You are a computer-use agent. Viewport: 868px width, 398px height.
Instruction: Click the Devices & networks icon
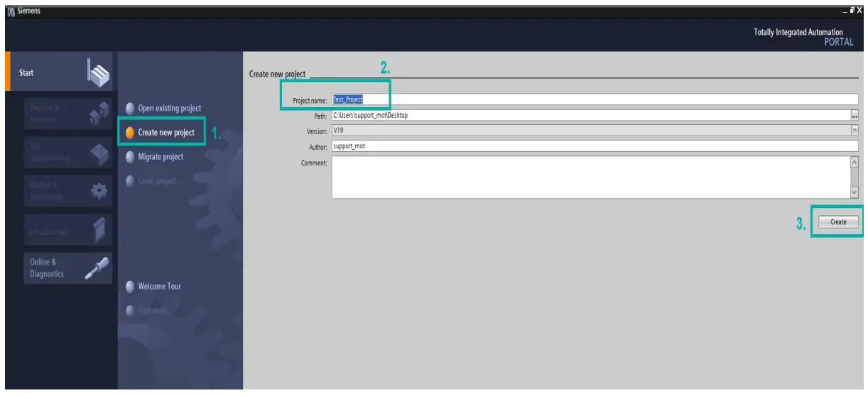99,114
